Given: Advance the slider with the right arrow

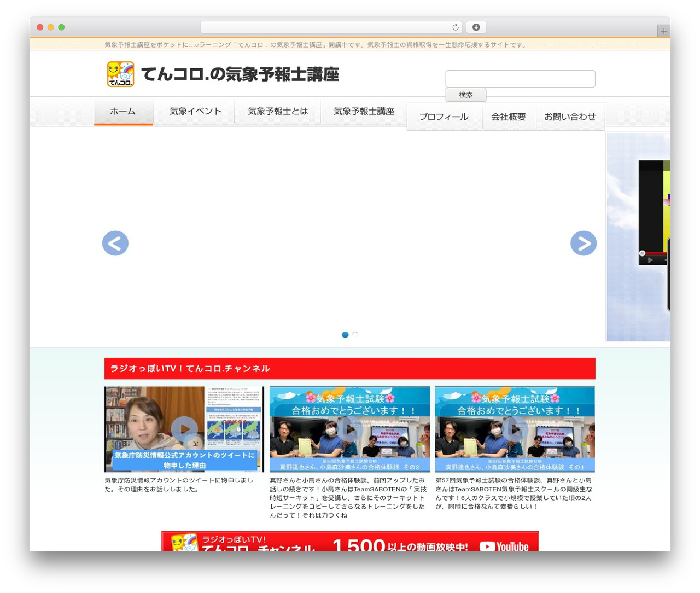Looking at the screenshot, I should (x=584, y=243).
